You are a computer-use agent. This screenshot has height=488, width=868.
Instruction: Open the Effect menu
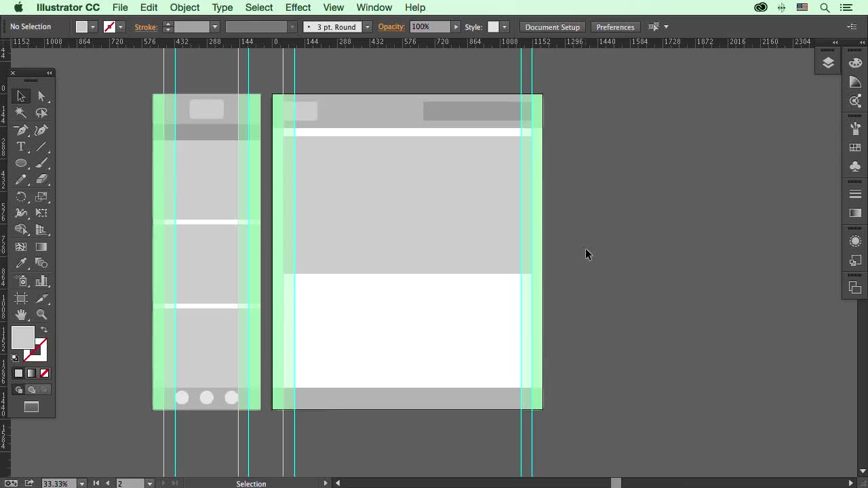(298, 7)
